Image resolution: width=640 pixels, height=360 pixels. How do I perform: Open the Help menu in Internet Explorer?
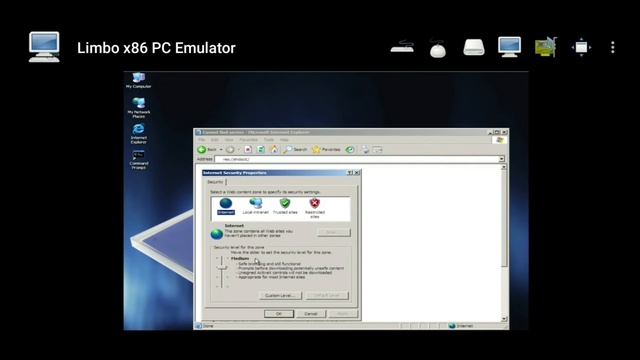pos(284,140)
